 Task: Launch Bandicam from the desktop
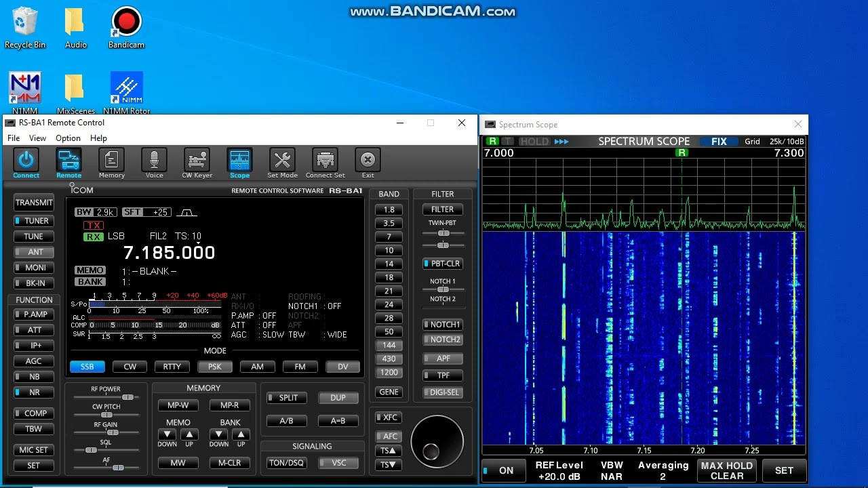click(126, 28)
